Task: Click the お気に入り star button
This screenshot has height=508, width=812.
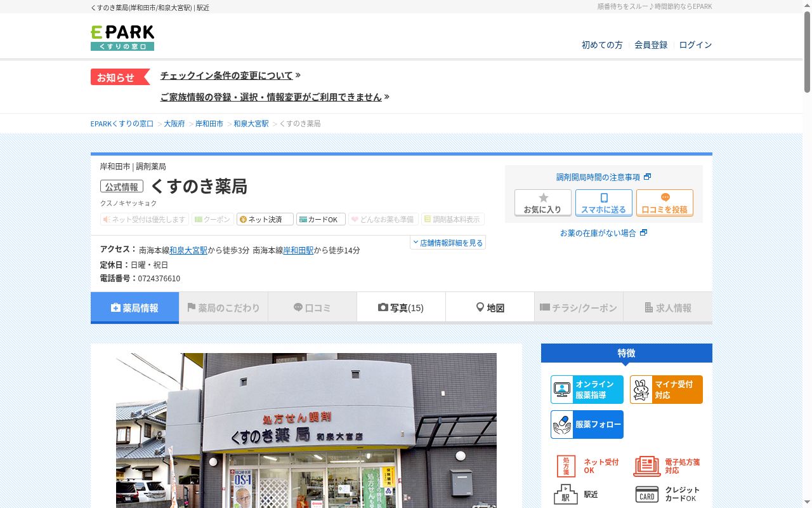Action: [543, 203]
